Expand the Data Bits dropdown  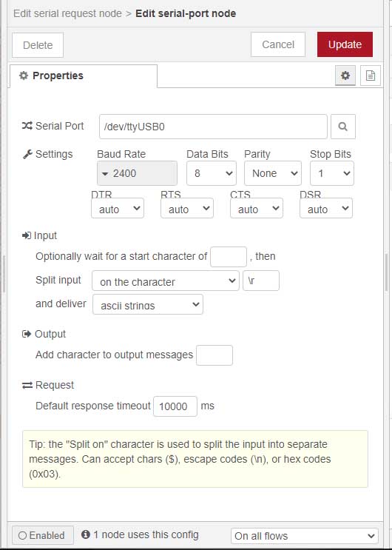tap(212, 173)
